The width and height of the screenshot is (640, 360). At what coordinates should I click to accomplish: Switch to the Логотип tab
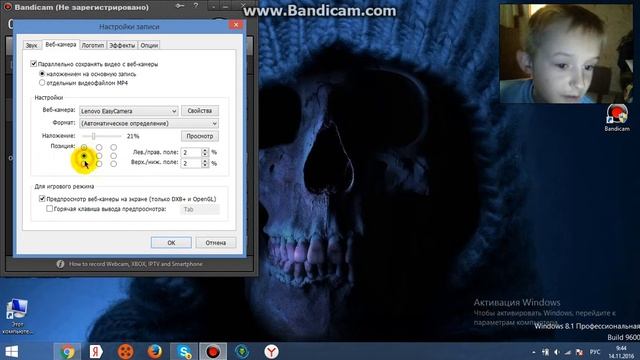[93, 45]
